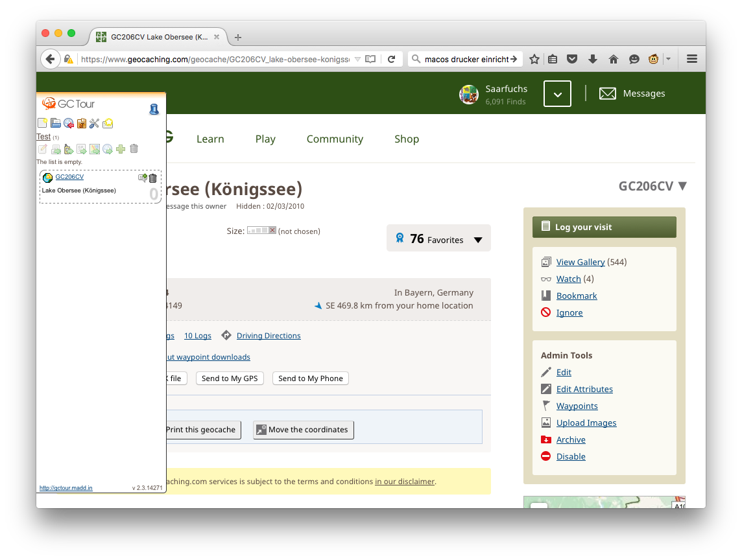
Task: Expand the URL history dropdown
Action: (x=358, y=59)
